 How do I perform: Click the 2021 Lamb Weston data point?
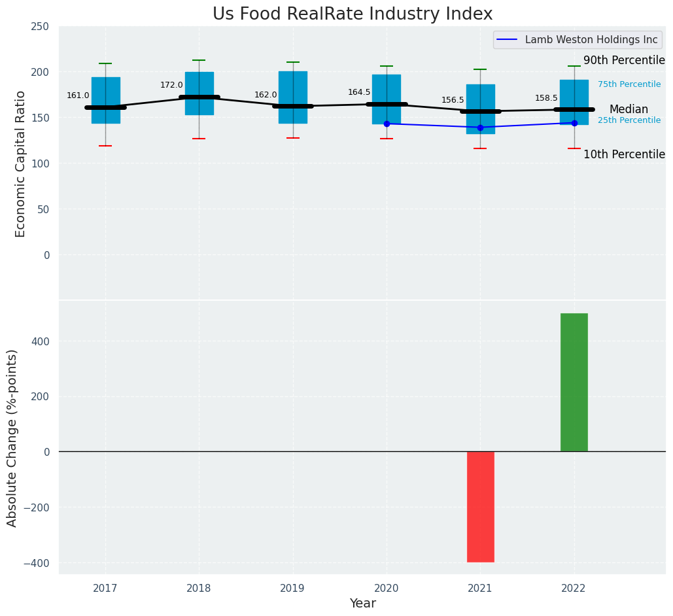[x=480, y=128]
